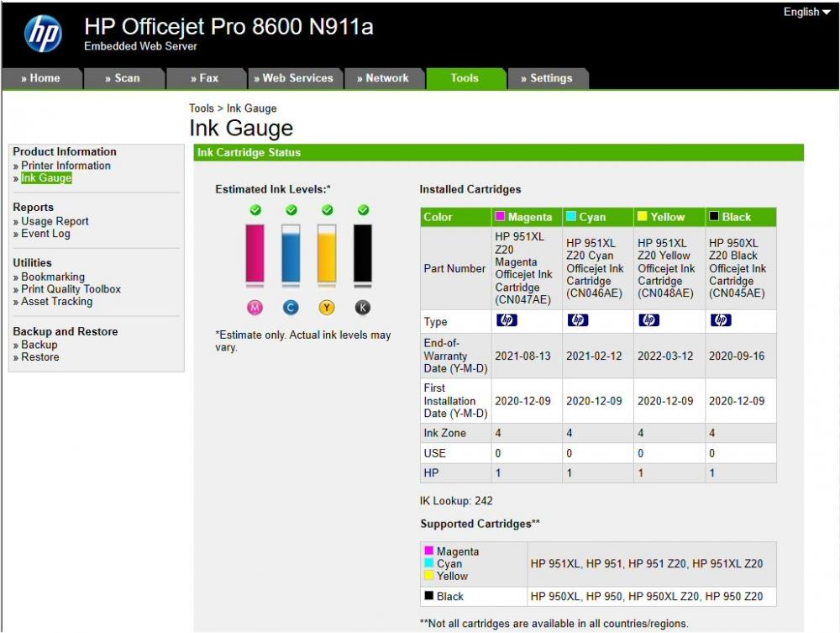Go to the Network tab
Image resolution: width=840 pixels, height=633 pixels.
point(383,78)
